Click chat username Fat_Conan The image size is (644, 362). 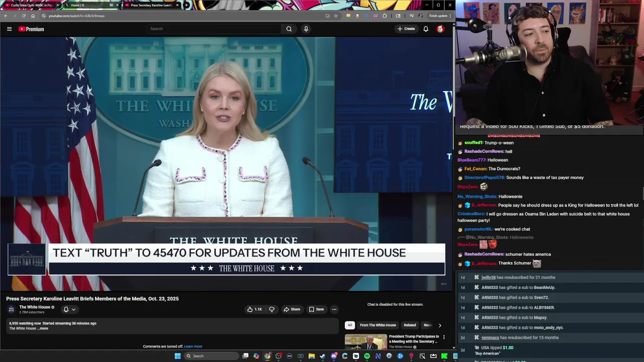pyautogui.click(x=475, y=169)
